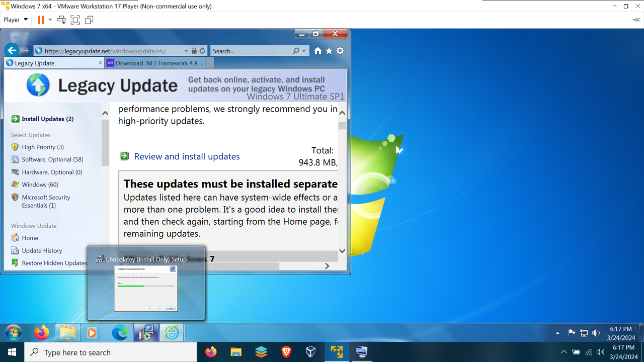Focus the IE Search box
This screenshot has height=362, width=644.
(251, 51)
